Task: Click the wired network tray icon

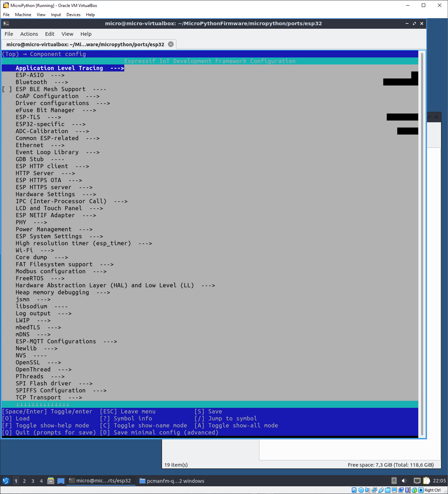Action: [x=417, y=481]
